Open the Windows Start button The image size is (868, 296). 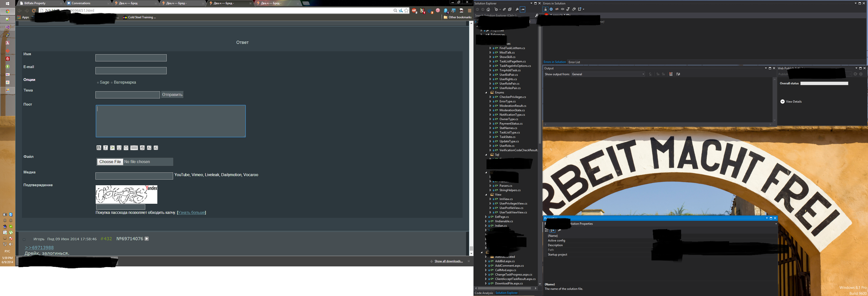coord(7,4)
